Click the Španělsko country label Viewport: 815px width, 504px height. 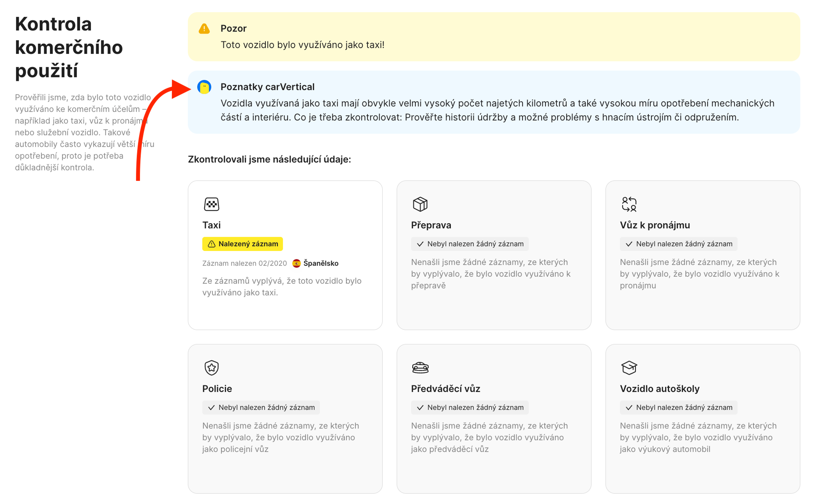[321, 263]
